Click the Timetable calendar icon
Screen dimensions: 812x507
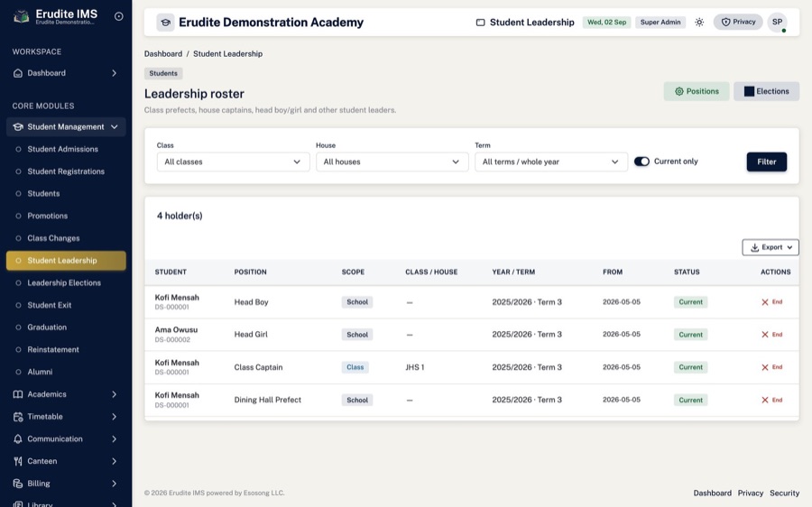coord(18,417)
